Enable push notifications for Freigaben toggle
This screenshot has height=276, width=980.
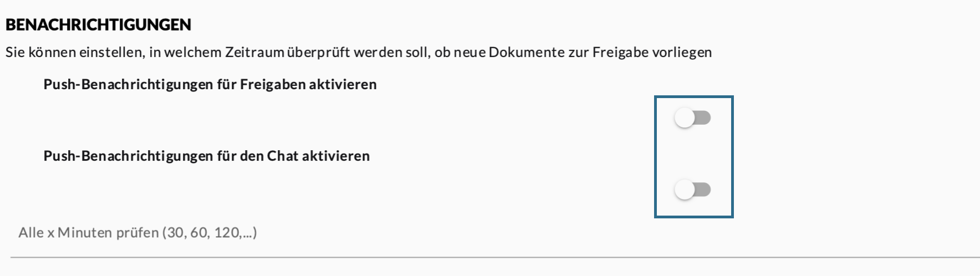click(x=692, y=118)
